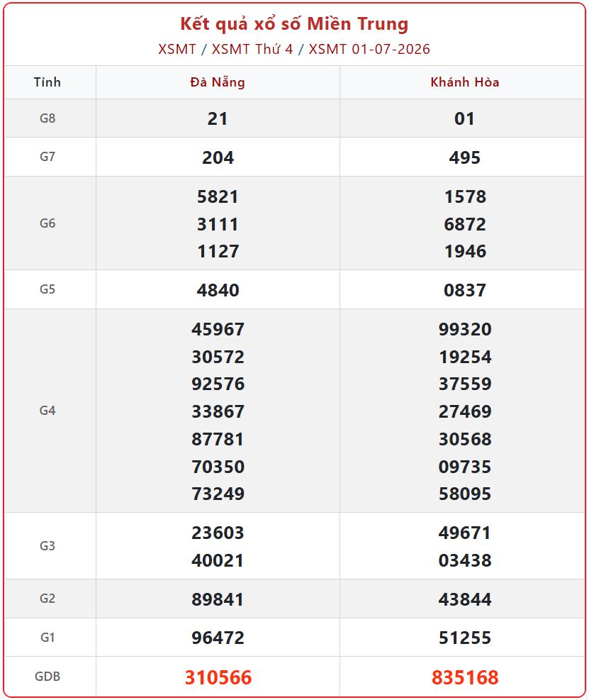
Task: Open the XSMT breadcrumb link
Action: tap(177, 49)
